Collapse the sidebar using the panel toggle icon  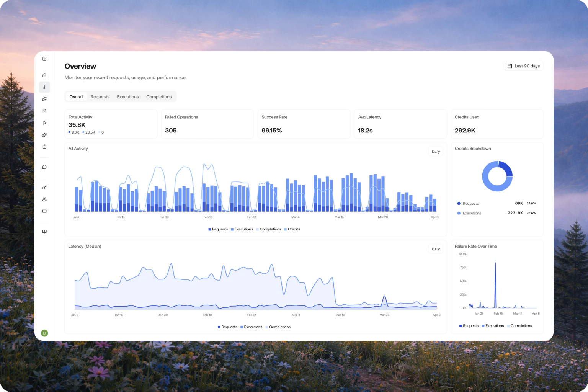(x=44, y=59)
